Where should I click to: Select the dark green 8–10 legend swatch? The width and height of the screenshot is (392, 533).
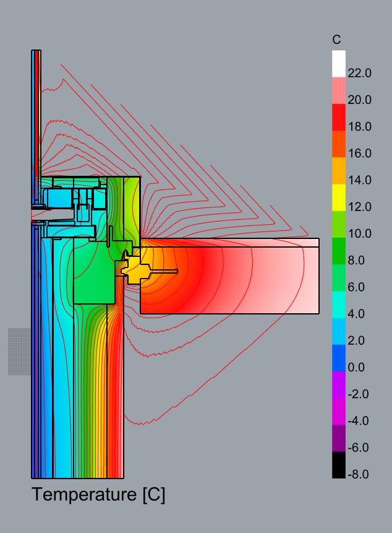tap(339, 251)
